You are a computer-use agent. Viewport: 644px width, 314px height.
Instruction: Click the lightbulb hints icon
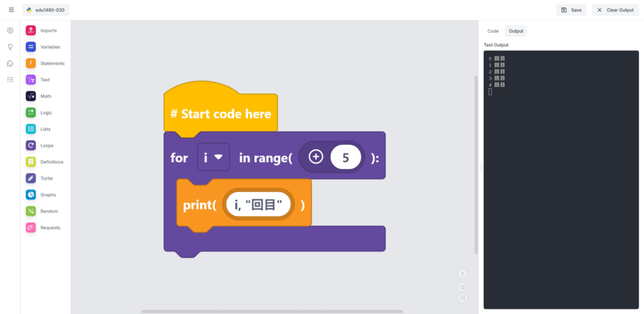pos(10,47)
